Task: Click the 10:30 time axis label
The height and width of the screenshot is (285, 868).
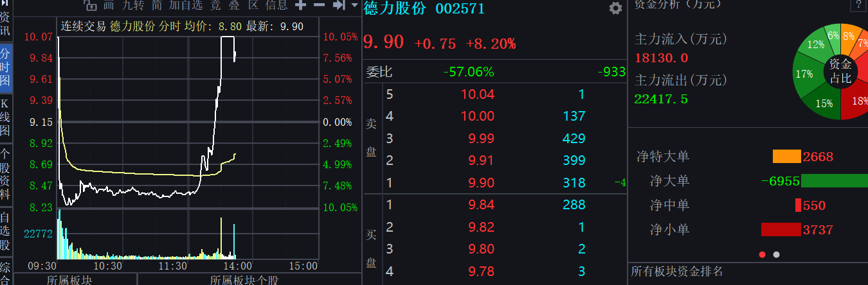Action: tap(108, 266)
